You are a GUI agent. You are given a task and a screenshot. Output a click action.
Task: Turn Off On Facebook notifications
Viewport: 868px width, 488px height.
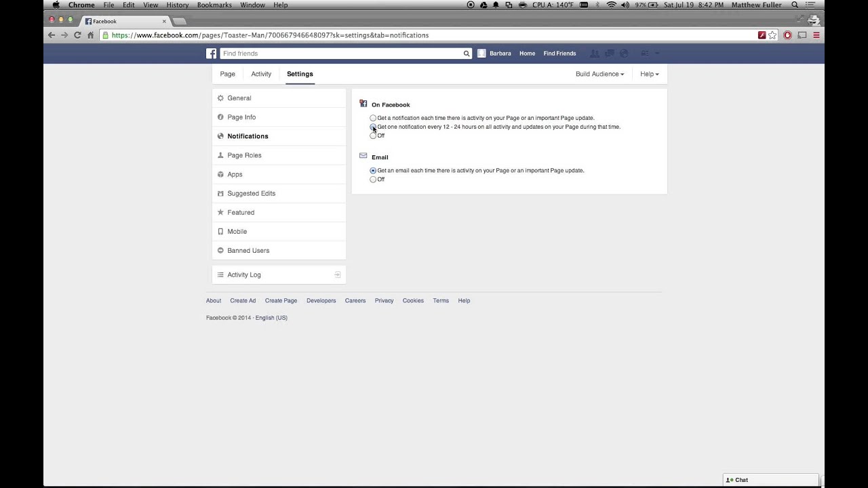click(x=373, y=136)
